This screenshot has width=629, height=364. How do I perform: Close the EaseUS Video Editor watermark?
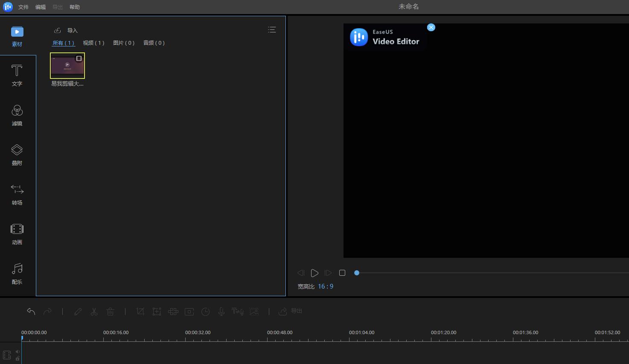point(431,27)
